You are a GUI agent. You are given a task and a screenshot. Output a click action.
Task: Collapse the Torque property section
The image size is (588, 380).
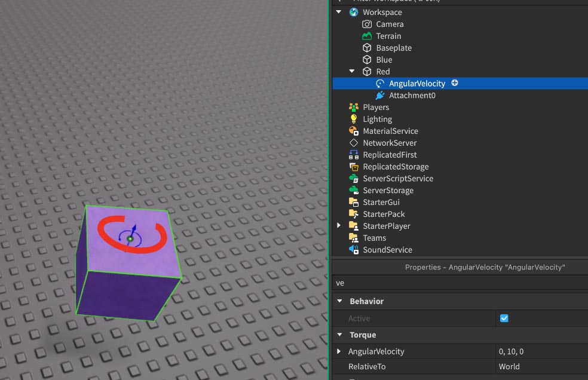point(340,335)
